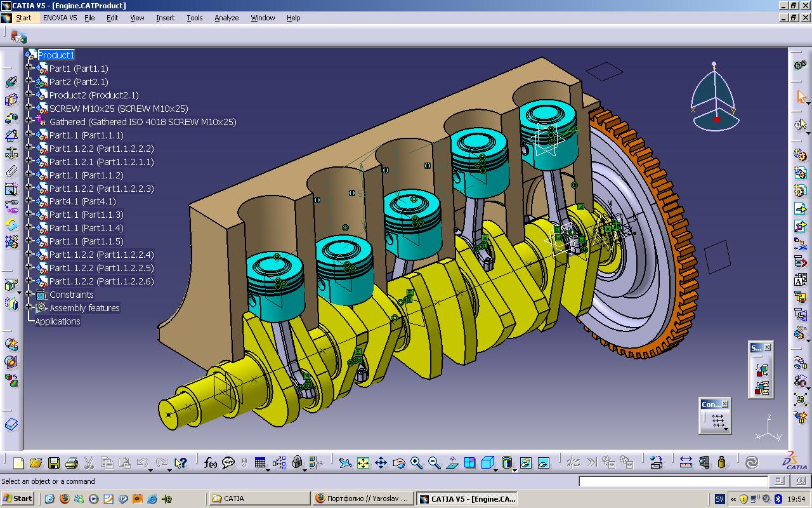Viewport: 812px width, 508px height.
Task: Toggle Hide/Show on the selected part
Action: pyautogui.click(x=526, y=462)
